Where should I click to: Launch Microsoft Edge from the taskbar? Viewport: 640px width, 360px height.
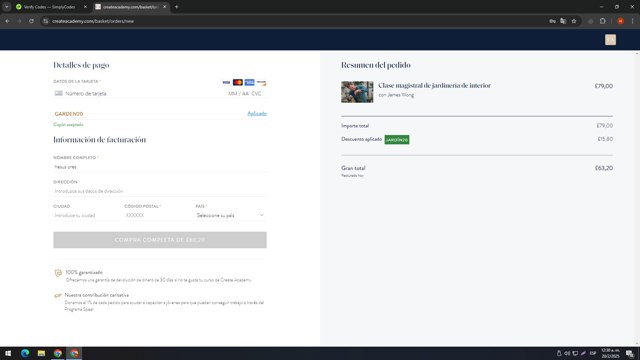point(25,353)
